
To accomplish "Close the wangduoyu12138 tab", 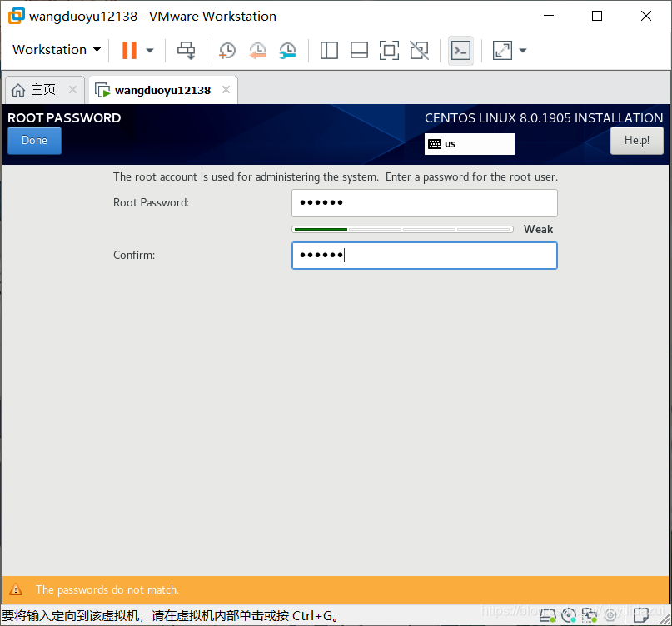I will click(226, 90).
